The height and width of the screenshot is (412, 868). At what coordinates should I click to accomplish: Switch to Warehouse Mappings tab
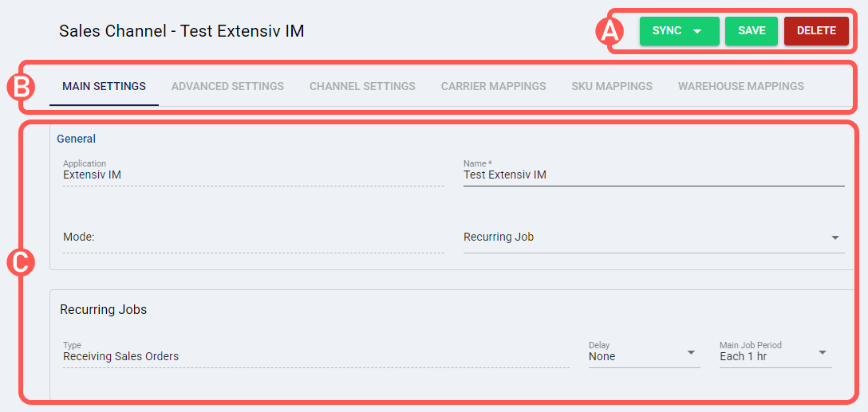(x=740, y=87)
